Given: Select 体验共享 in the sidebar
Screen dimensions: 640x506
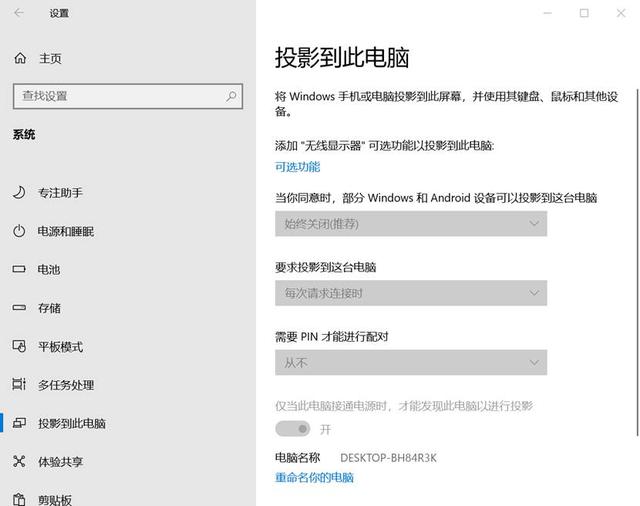Looking at the screenshot, I should click(60, 462).
